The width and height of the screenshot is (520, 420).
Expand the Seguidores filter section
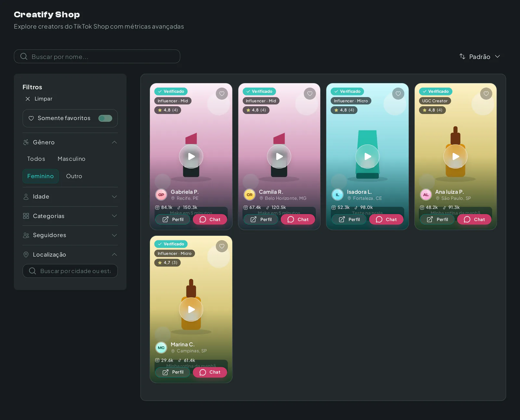tap(70, 235)
